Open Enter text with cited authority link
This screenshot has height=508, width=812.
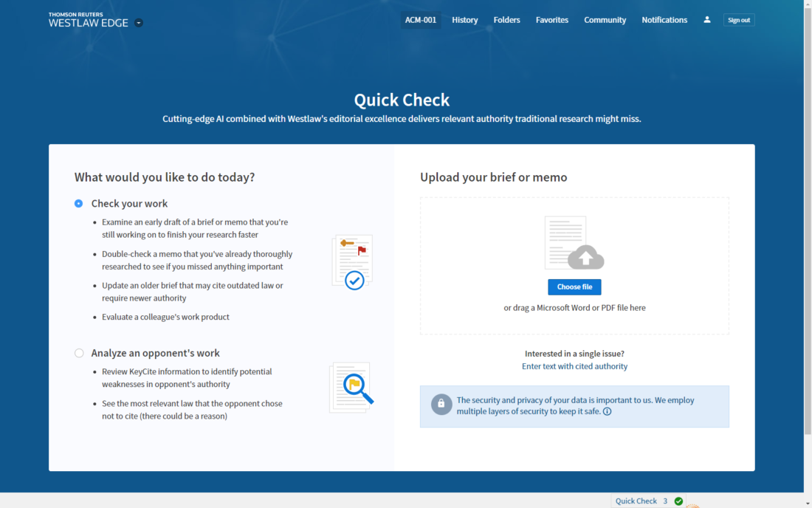point(574,366)
